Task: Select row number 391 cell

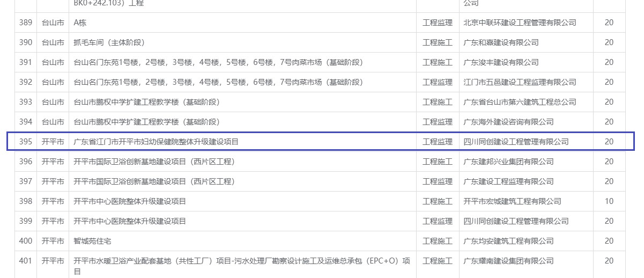Action: (x=26, y=62)
